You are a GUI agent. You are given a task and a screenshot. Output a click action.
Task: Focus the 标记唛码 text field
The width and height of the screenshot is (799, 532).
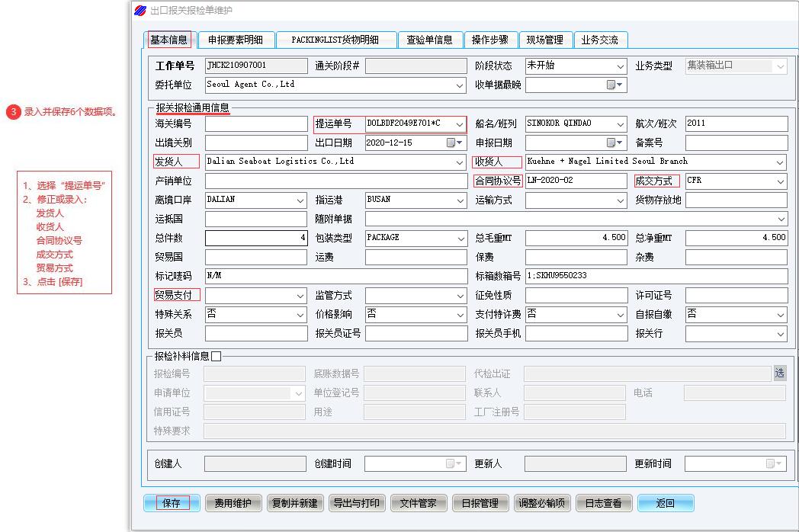pos(335,276)
